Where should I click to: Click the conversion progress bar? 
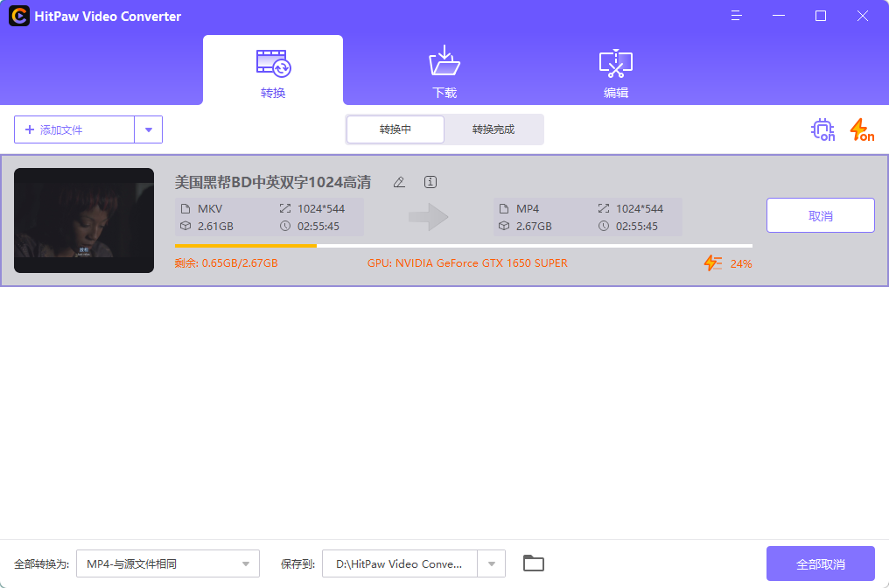464,246
